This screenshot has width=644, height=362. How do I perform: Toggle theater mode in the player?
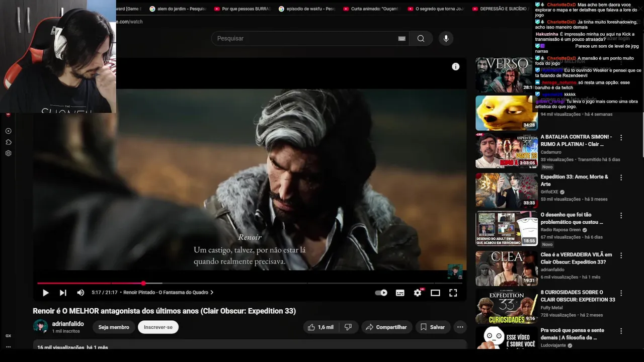click(435, 293)
